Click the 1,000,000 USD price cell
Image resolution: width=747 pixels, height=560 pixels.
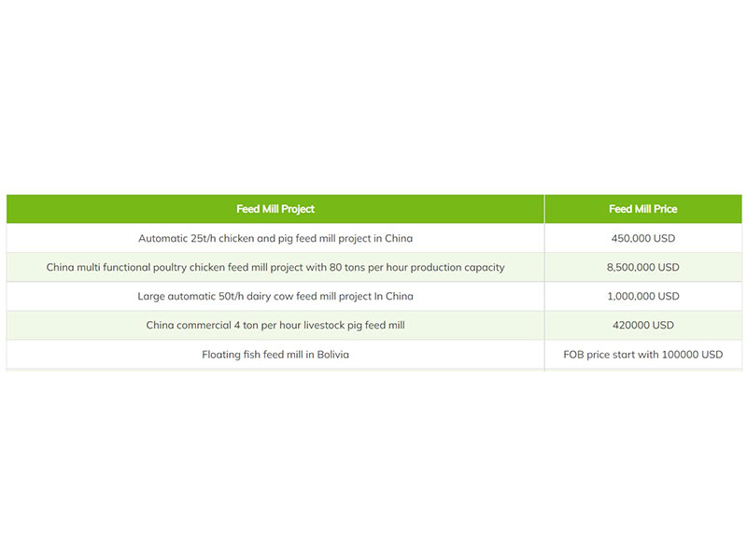[642, 296]
